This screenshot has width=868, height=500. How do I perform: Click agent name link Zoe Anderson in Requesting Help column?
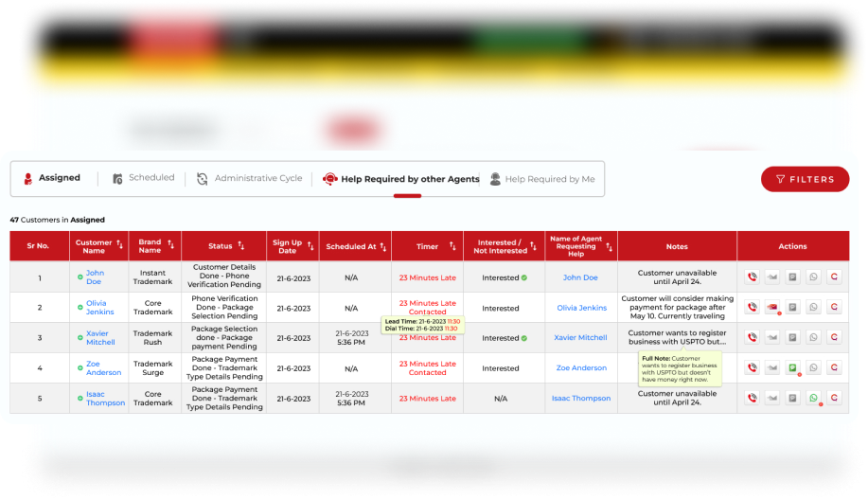(x=581, y=368)
